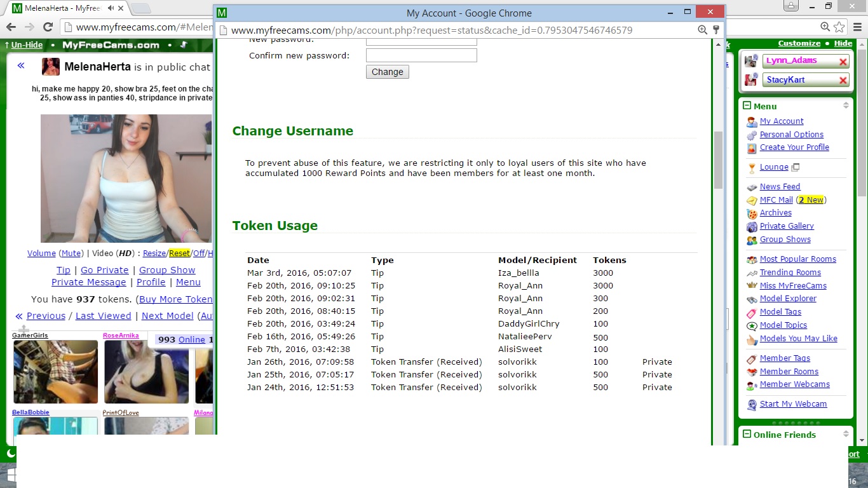The width and height of the screenshot is (868, 488).
Task: Click the trophy icon beside Lounge
Action: [752, 168]
